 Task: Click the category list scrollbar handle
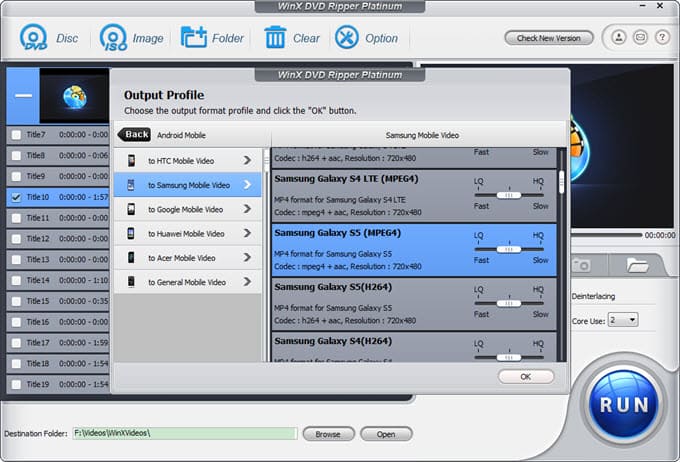(266, 161)
